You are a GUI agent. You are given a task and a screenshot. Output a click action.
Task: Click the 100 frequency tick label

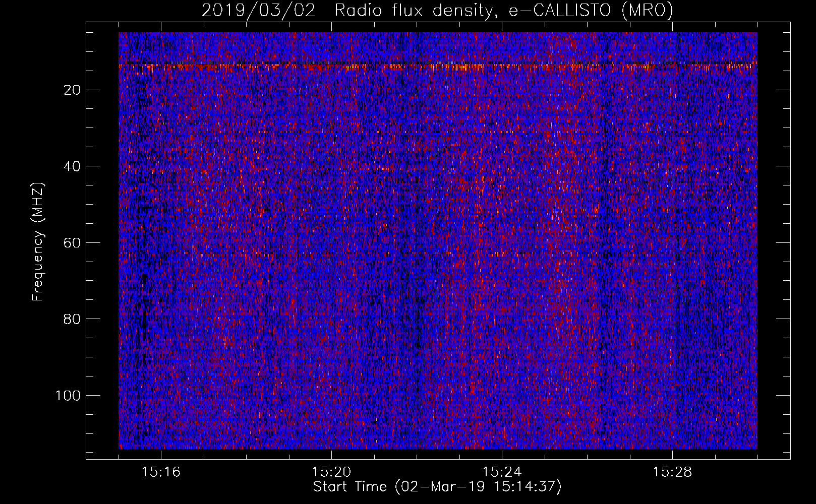(68, 396)
